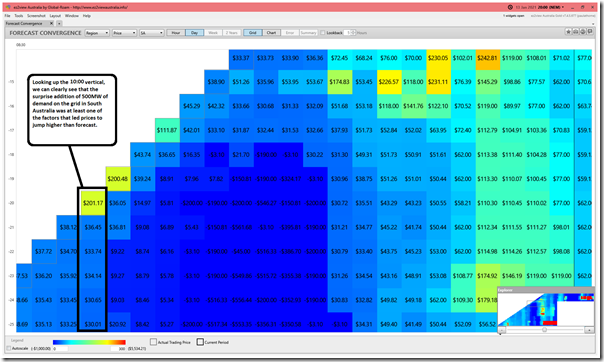The width and height of the screenshot is (604, 362).
Task: Click the Explorer slider left arrow
Action: coord(502,330)
